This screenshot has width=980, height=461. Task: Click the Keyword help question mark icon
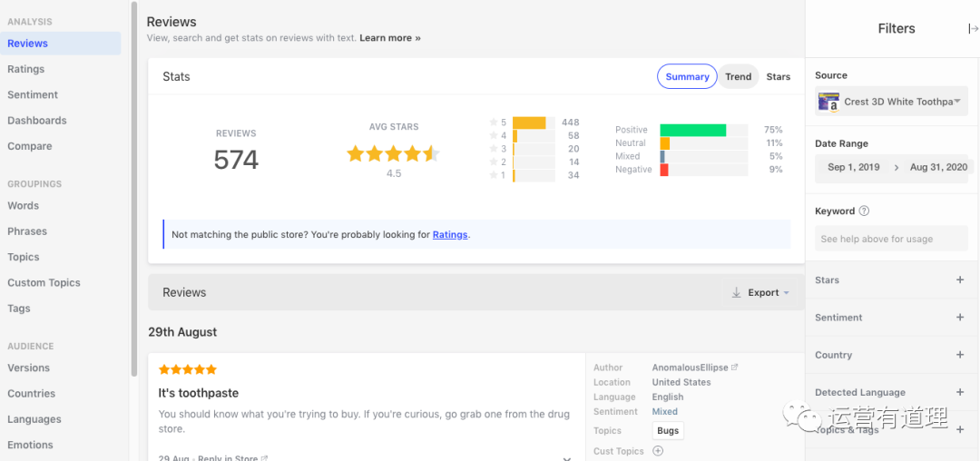point(864,211)
